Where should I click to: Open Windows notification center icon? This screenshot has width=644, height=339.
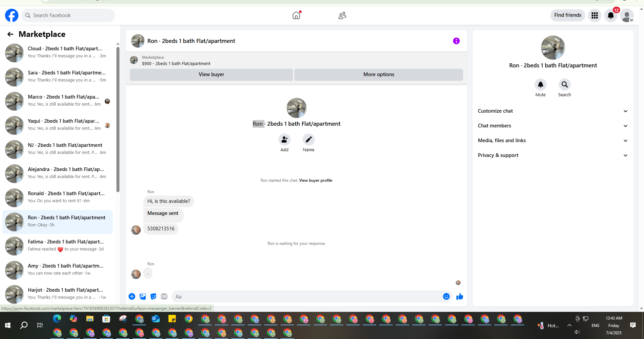point(633,325)
